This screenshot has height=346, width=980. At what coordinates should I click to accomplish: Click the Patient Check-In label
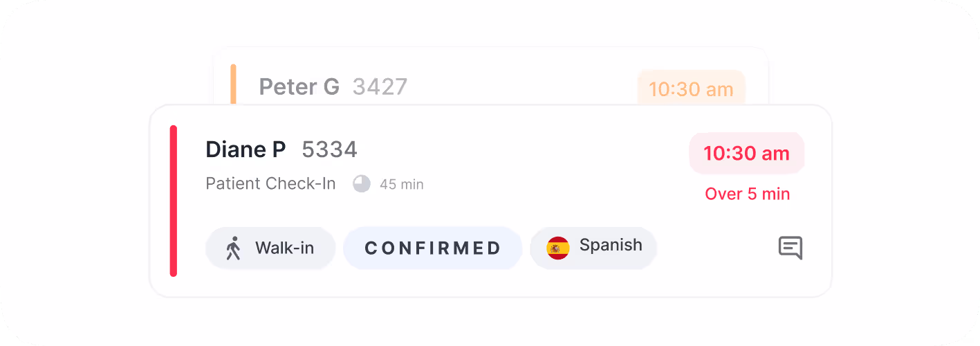pos(270,184)
